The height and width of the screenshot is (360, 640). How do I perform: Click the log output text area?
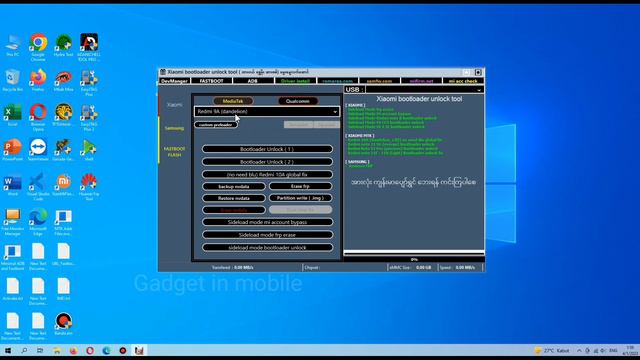click(x=414, y=171)
